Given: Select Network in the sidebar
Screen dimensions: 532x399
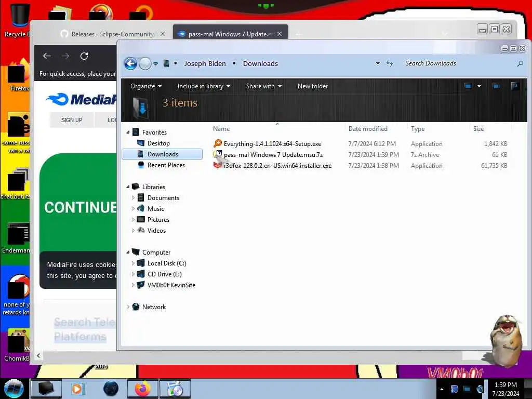Looking at the screenshot, I should pyautogui.click(x=154, y=307).
